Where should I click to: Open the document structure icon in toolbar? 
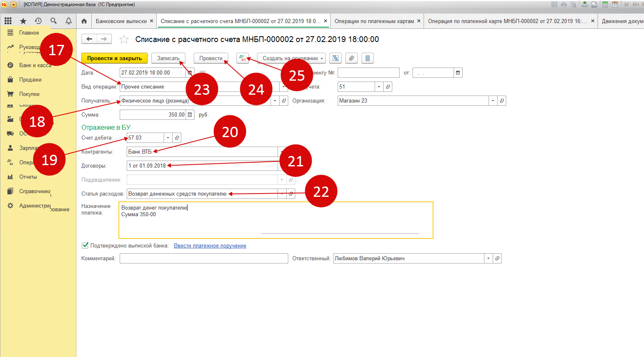336,58
